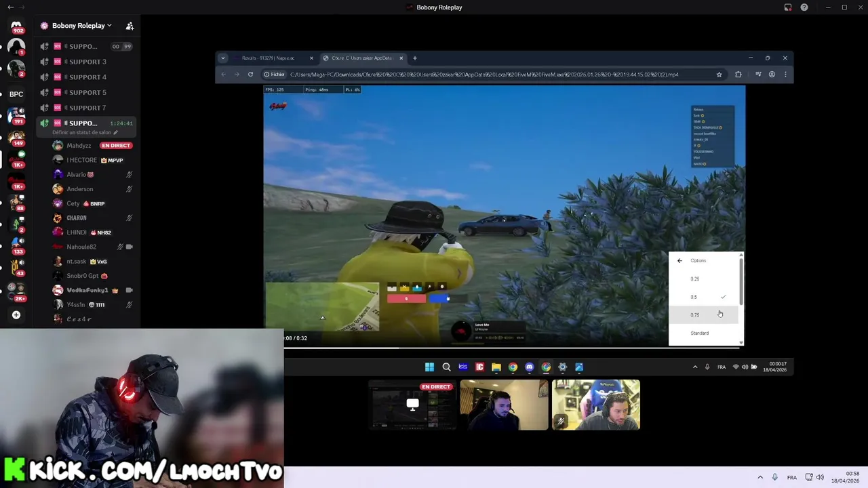Select user Y4ss1n in voice list
This screenshot has height=488, width=868.
(93, 305)
